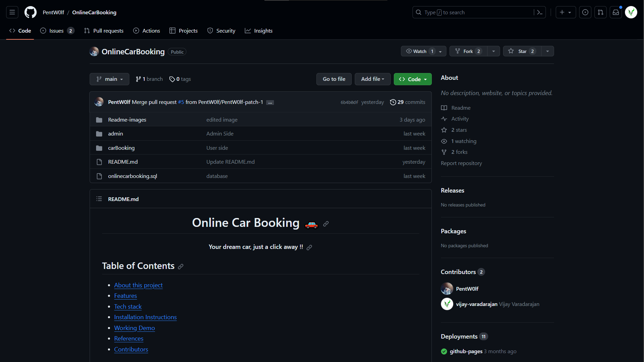This screenshot has width=644, height=362.
Task: Jump to Features section
Action: point(126,296)
